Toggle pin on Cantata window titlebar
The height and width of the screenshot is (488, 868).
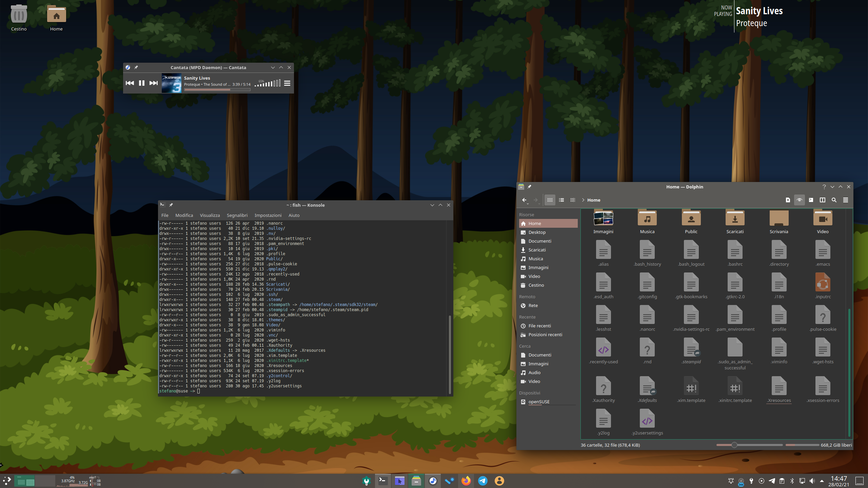[x=136, y=67]
